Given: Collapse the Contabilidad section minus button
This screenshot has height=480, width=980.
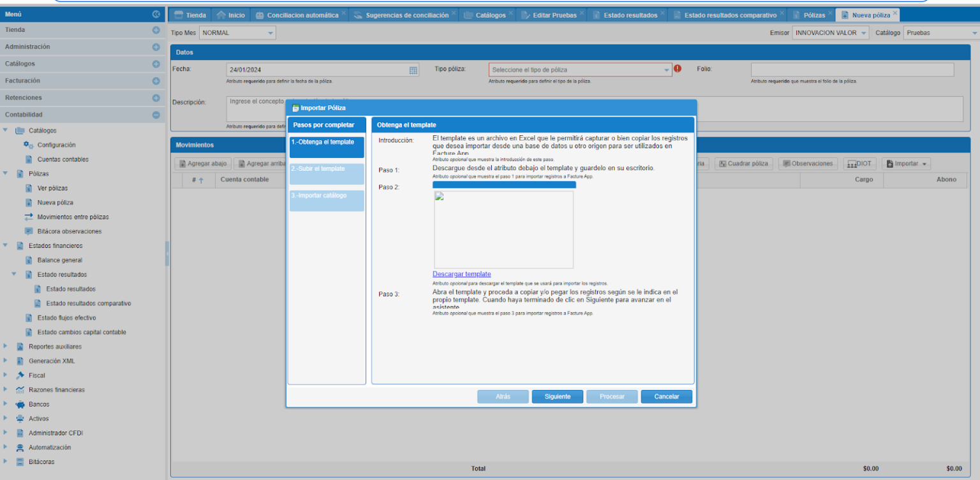Looking at the screenshot, I should pyautogui.click(x=156, y=115).
